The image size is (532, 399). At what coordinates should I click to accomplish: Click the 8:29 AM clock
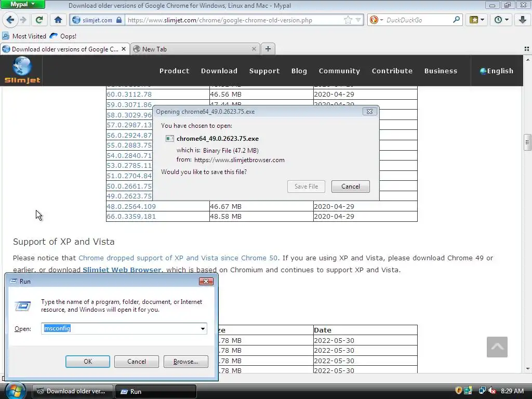pyautogui.click(x=512, y=391)
